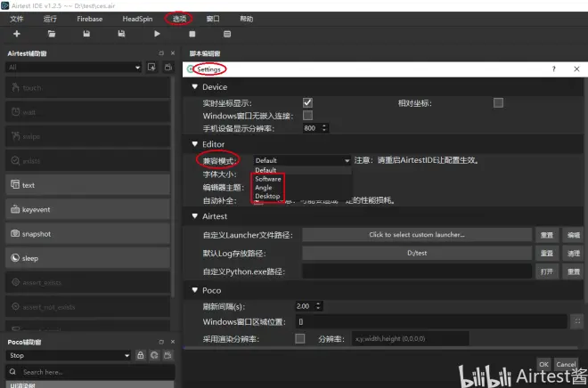Image resolution: width=588 pixels, height=388 pixels.
Task: Click the 分辨率 x,y,width,height field
Action: 410,338
